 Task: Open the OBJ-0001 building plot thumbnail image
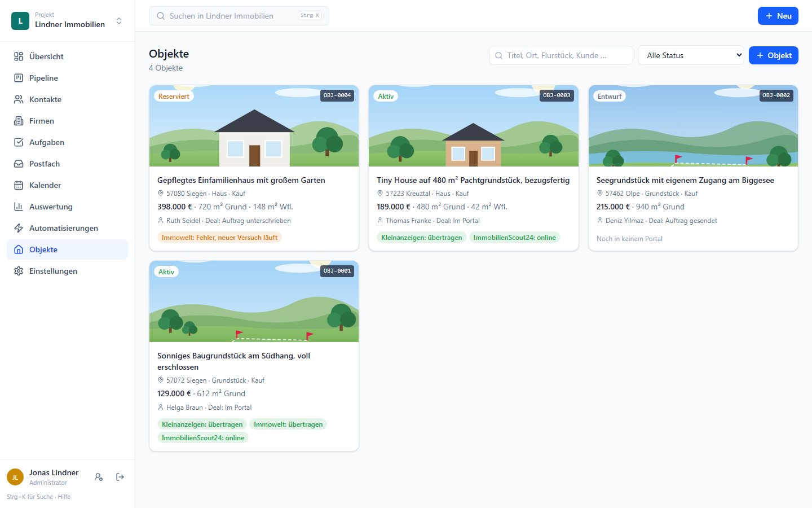(x=254, y=301)
